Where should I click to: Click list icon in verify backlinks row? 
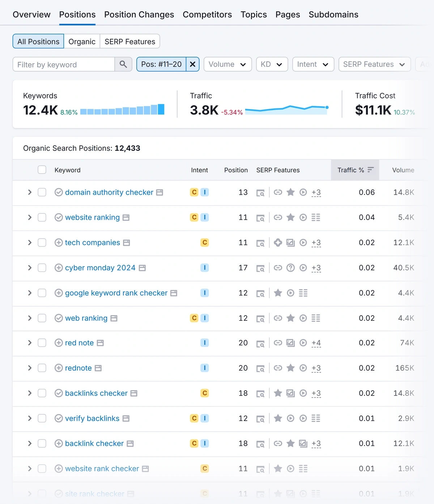click(x=316, y=418)
